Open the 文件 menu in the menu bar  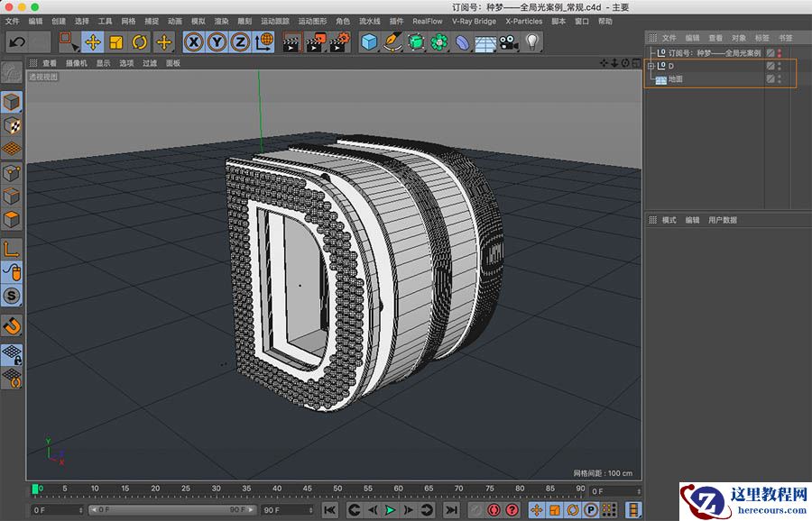pyautogui.click(x=13, y=20)
